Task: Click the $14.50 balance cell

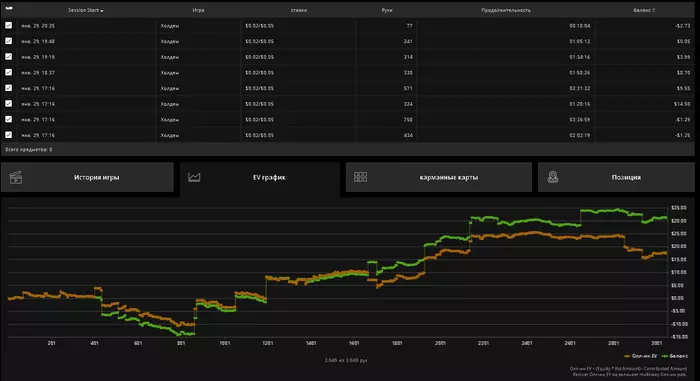Action: (x=682, y=104)
